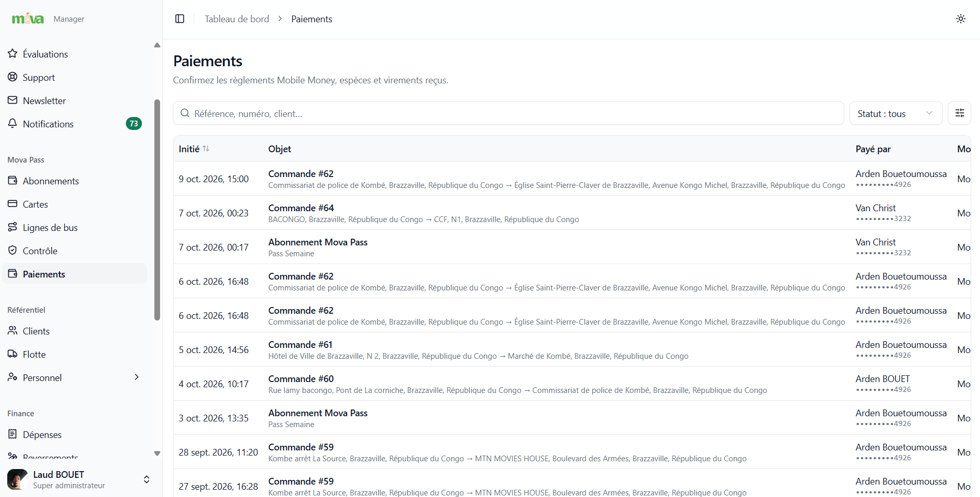
Task: Switch theme with the sun icon
Action: point(961,19)
